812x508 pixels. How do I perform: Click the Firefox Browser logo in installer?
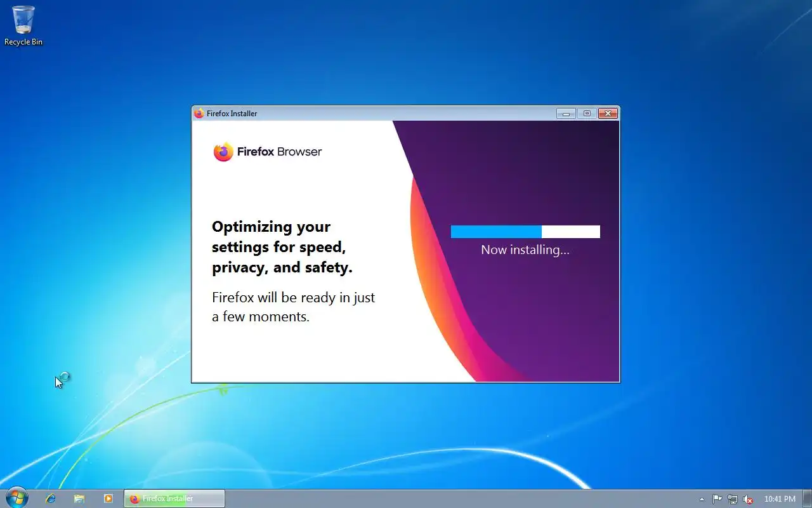[268, 152]
